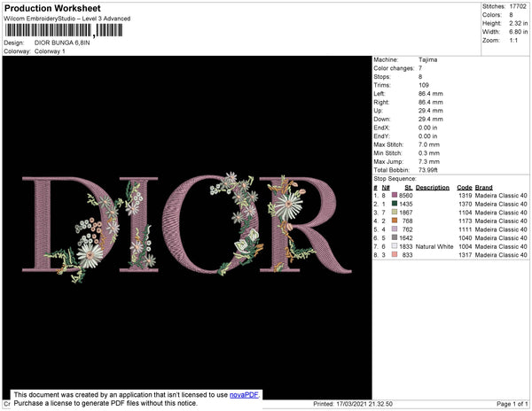Click the width value '6.80 in'

tap(518, 32)
